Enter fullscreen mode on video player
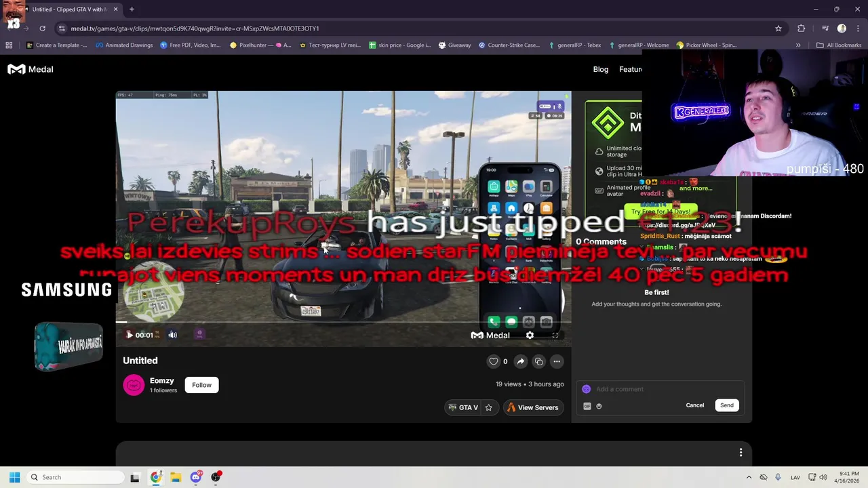 pos(555,335)
